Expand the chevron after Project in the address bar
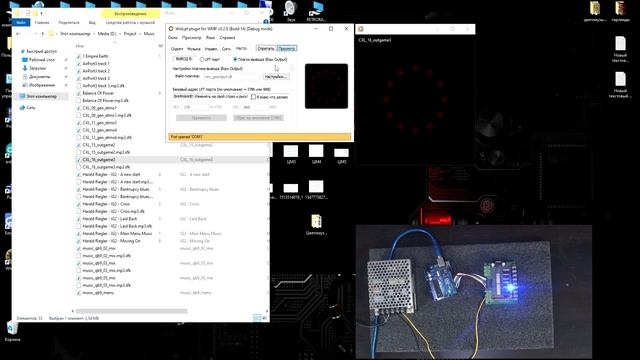The image size is (640, 360). point(140,34)
